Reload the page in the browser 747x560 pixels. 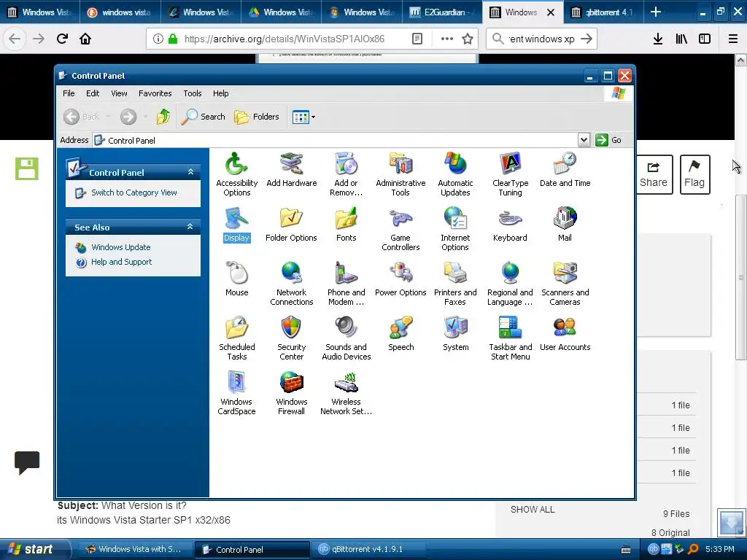[x=62, y=39]
